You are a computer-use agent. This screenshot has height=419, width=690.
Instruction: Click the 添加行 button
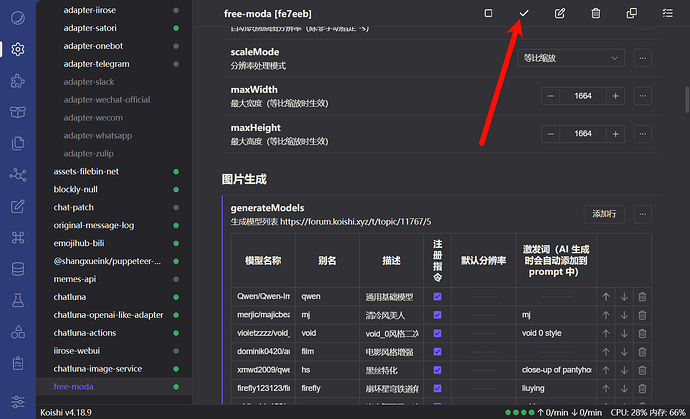coord(604,214)
